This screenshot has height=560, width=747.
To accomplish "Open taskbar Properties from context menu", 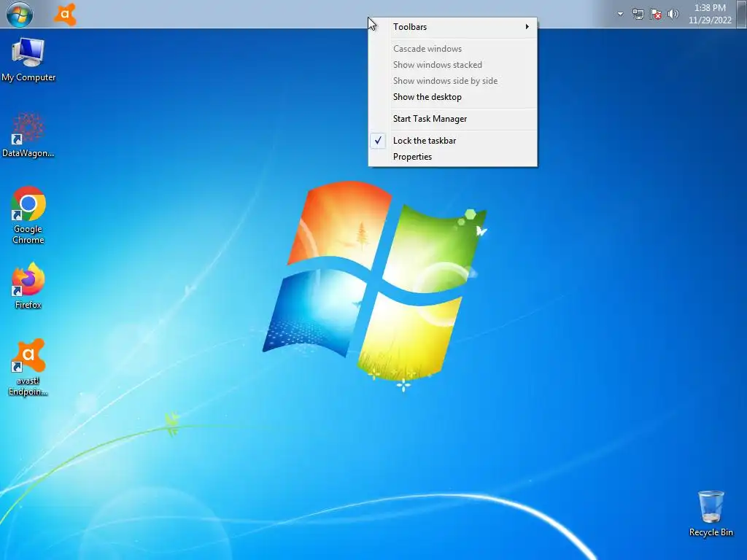I will coord(453,157).
